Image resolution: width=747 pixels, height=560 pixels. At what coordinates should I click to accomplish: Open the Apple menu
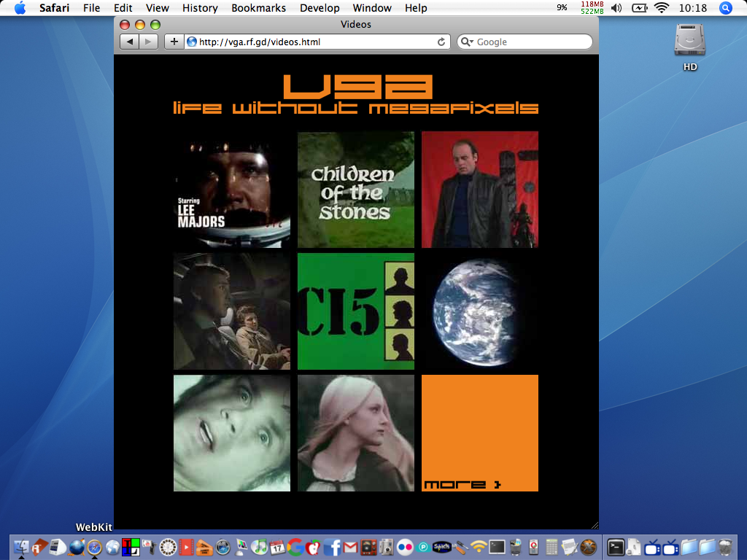point(20,8)
